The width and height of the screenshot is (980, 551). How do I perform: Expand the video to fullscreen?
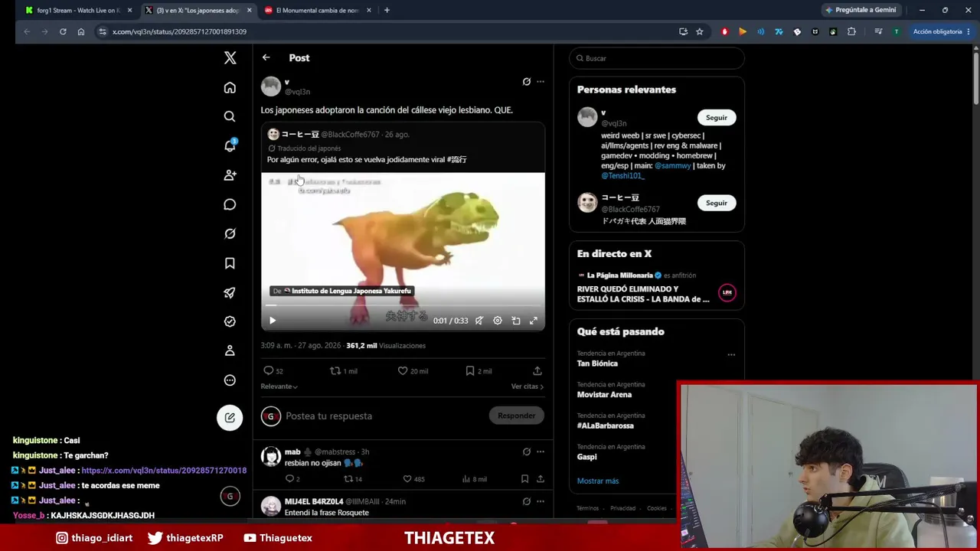534,321
